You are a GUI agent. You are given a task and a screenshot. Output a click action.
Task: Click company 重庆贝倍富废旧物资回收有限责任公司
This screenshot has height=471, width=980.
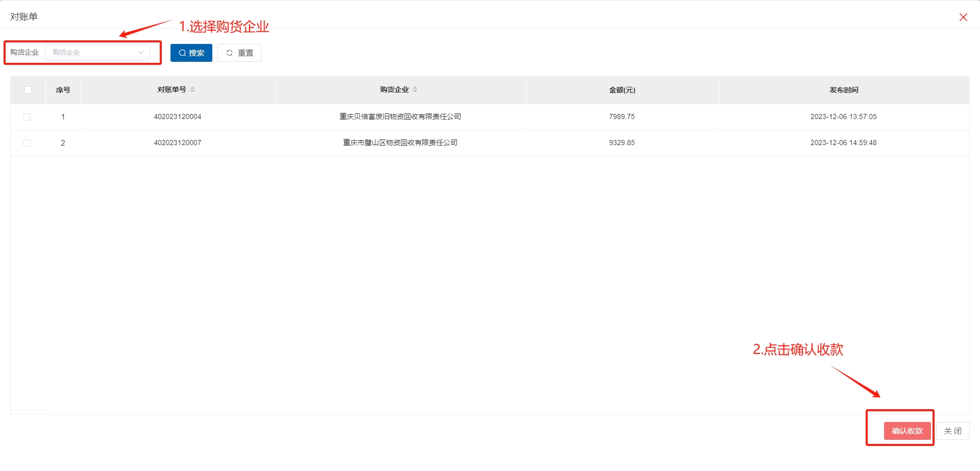pyautogui.click(x=400, y=117)
